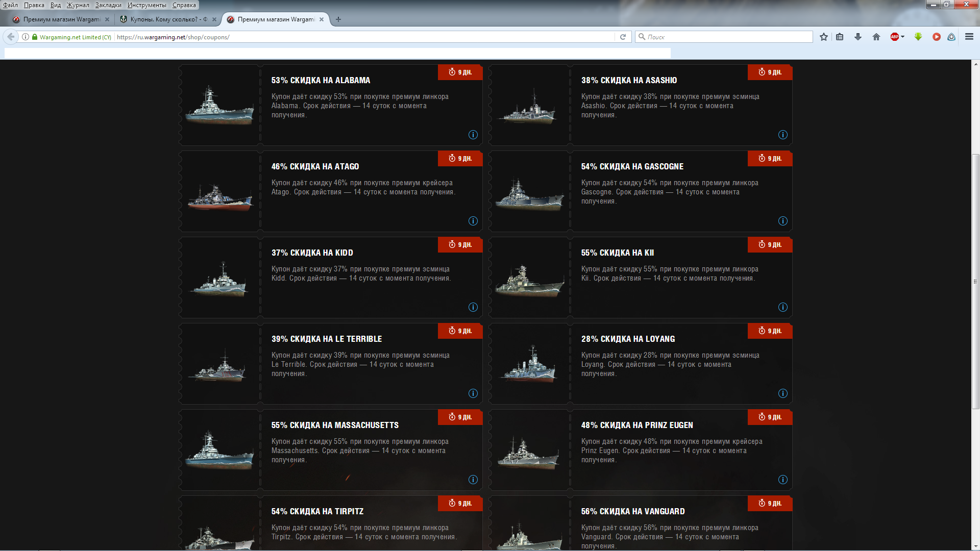Click the green download extension arrow
The height and width of the screenshot is (551, 980).
(x=918, y=37)
